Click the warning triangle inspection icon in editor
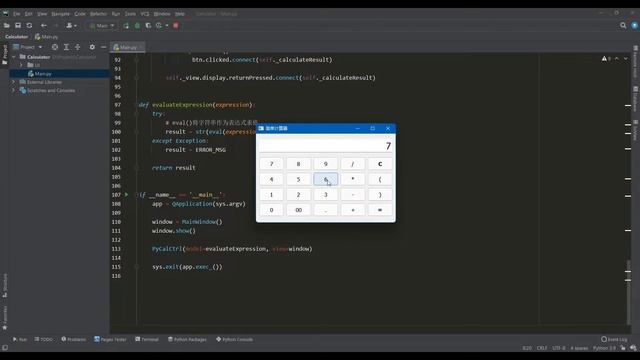This screenshot has width=640, height=360. 604,59
